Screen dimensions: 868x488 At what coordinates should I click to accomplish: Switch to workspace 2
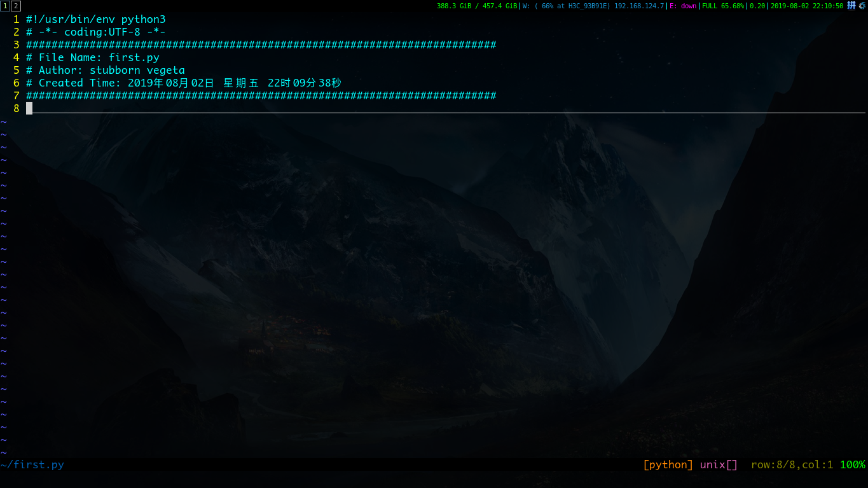(16, 6)
